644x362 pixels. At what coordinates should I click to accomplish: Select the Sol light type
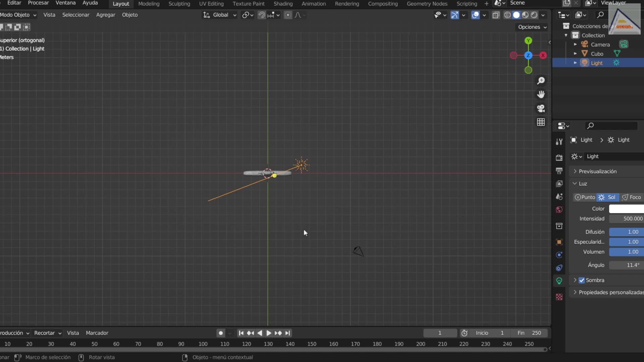(x=607, y=197)
